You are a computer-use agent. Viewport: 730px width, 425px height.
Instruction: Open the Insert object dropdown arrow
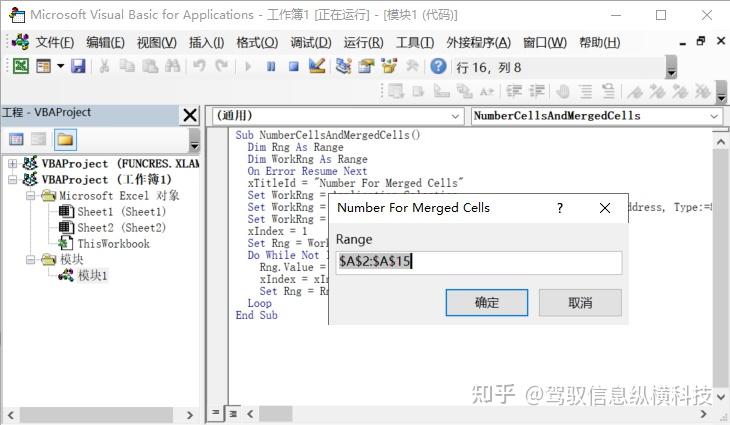(61, 67)
